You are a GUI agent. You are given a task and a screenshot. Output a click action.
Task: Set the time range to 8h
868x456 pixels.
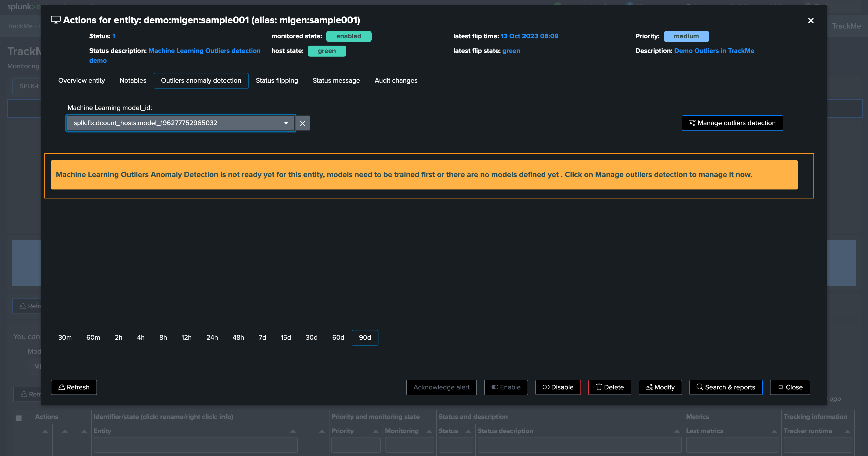(163, 338)
